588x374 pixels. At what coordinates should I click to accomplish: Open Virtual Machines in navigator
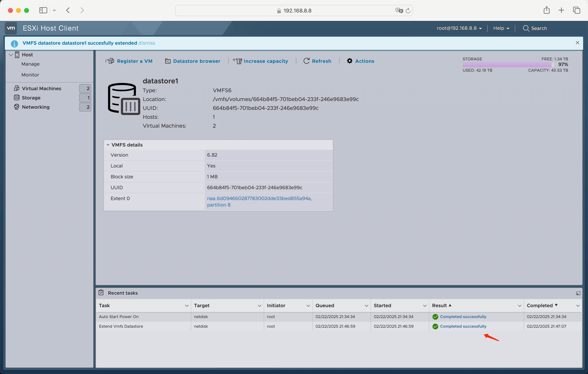click(41, 89)
